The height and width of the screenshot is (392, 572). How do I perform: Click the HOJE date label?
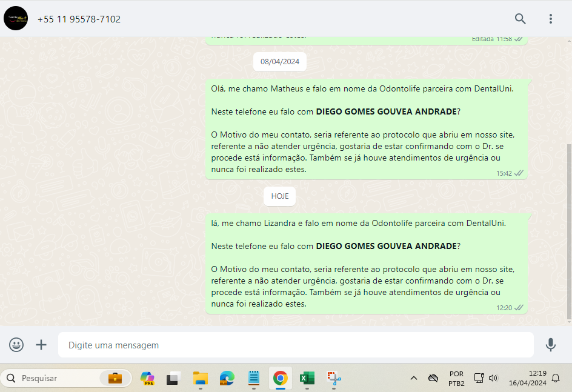[x=280, y=196]
